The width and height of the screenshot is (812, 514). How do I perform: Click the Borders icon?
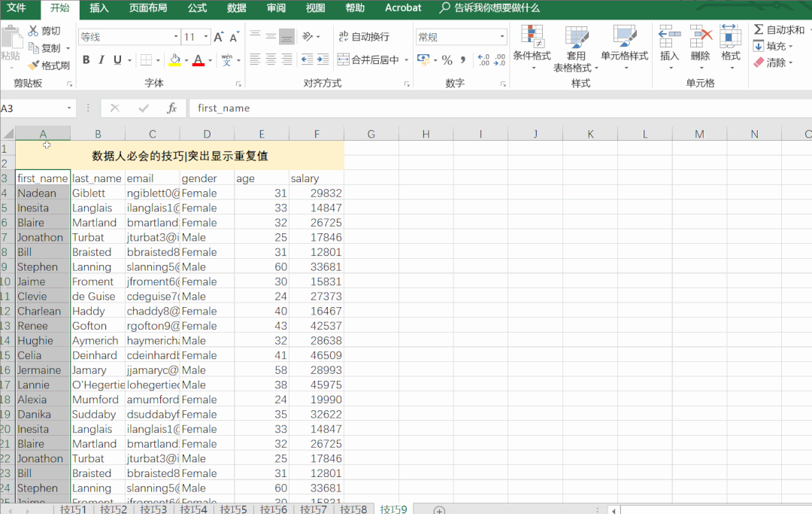pos(146,59)
